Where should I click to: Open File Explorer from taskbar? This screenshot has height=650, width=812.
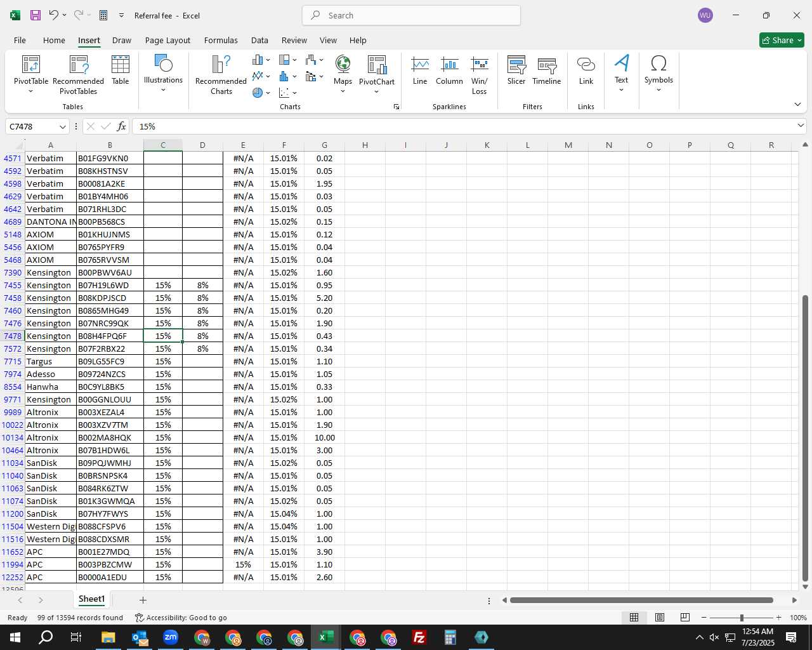coord(108,637)
